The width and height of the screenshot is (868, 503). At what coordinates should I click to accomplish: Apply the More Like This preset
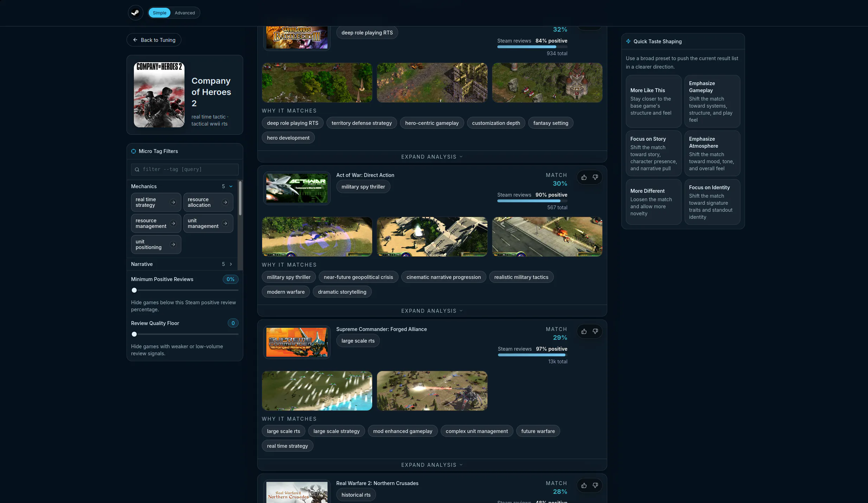(x=654, y=101)
